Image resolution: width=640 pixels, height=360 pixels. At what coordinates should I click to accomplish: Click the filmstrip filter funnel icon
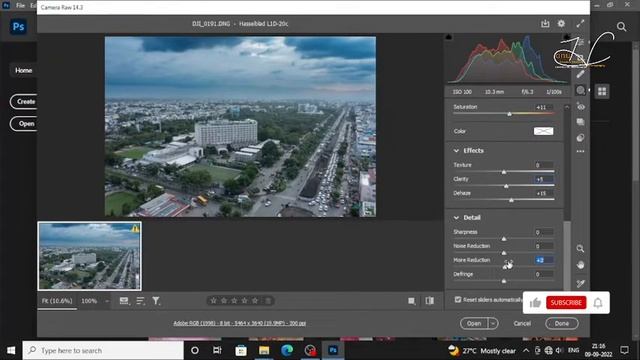[x=156, y=301]
